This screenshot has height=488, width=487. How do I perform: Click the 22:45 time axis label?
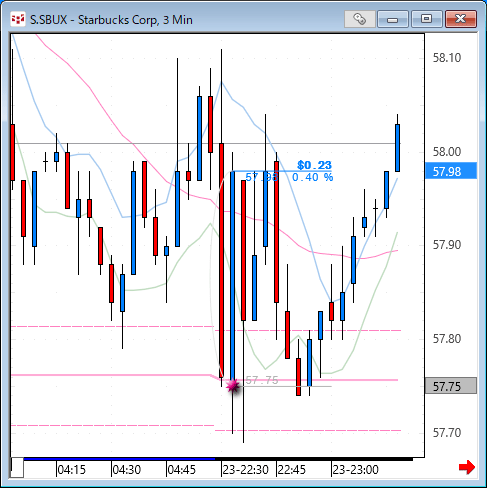pos(292,470)
